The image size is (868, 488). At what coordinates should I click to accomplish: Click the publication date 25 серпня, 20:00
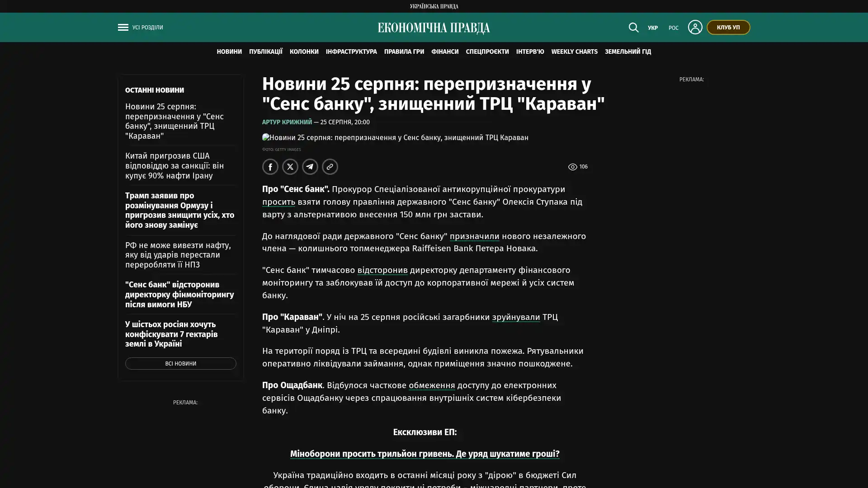[x=345, y=122]
